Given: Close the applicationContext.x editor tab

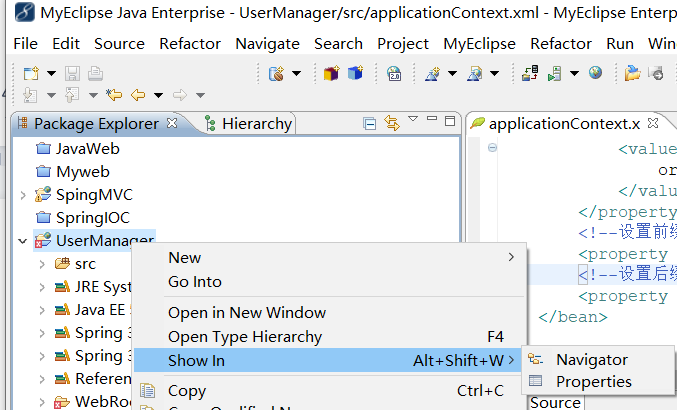Looking at the screenshot, I should 653,123.
